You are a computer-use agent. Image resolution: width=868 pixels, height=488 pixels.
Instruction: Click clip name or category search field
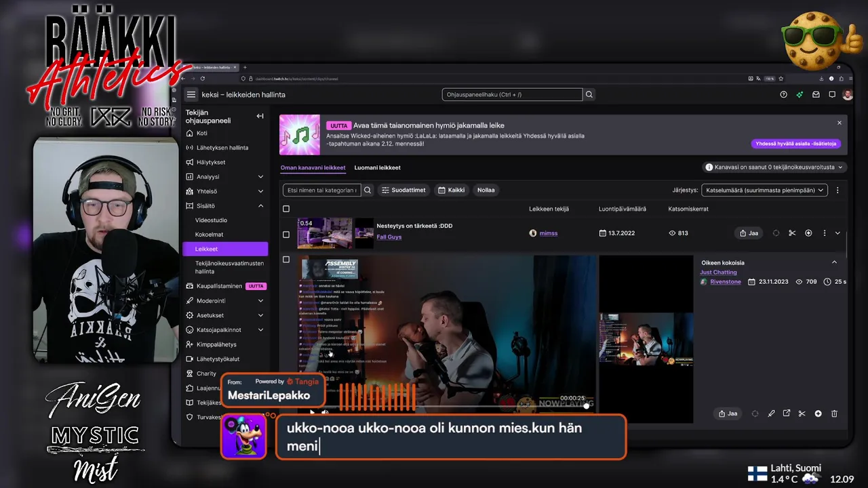tap(321, 190)
